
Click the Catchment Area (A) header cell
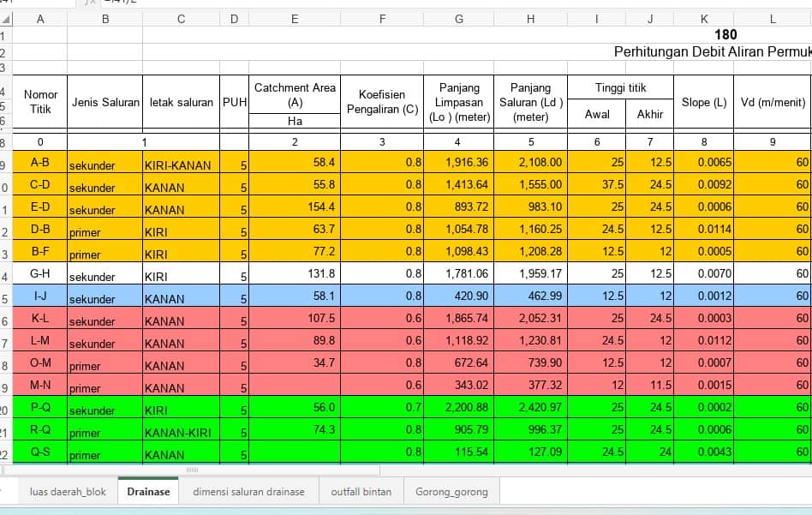(295, 93)
